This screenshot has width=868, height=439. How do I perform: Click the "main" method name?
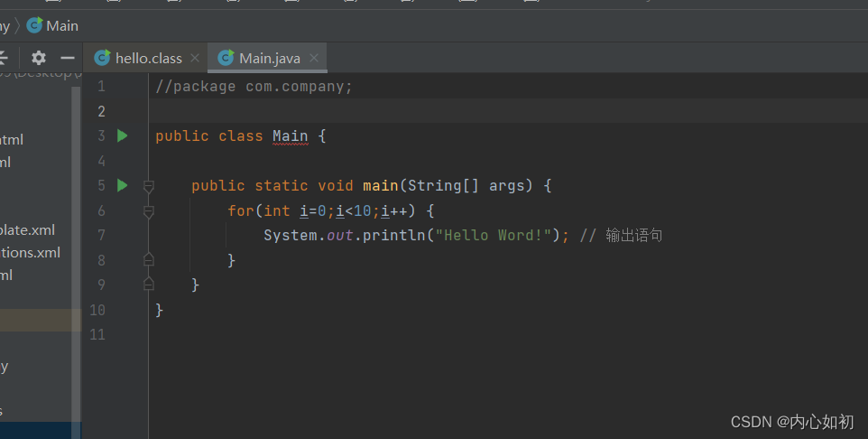pos(380,186)
